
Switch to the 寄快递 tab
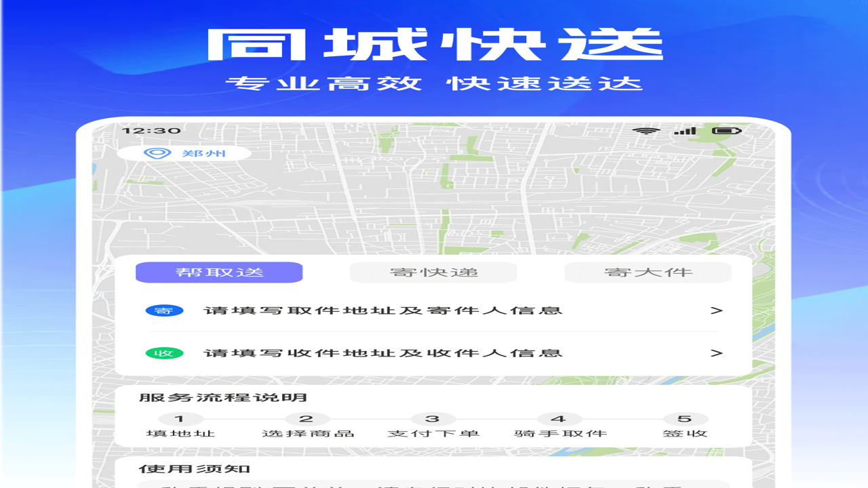tap(433, 272)
